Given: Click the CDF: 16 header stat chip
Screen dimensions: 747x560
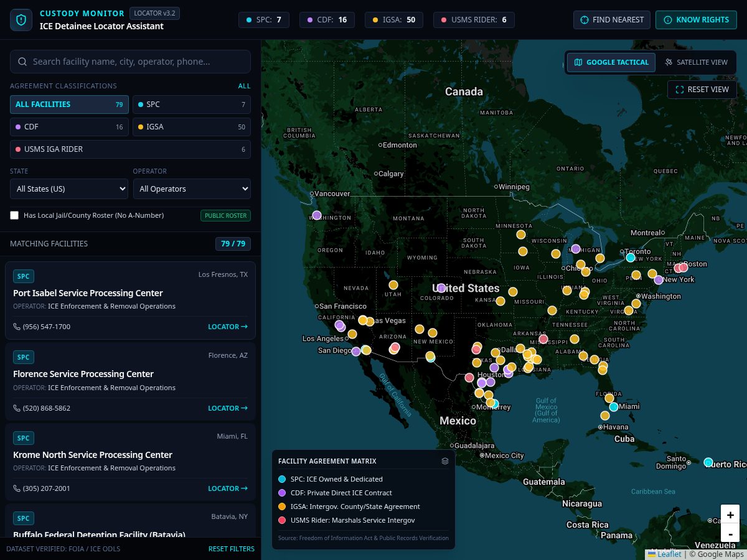Looking at the screenshot, I should click(327, 20).
